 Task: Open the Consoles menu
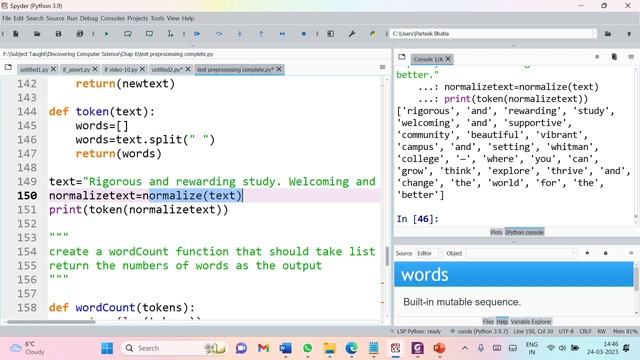(x=113, y=18)
